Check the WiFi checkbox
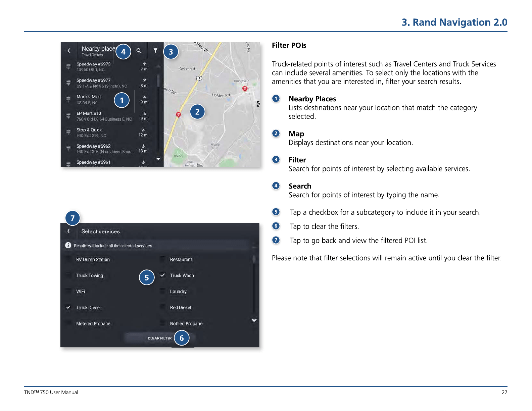 point(68,291)
